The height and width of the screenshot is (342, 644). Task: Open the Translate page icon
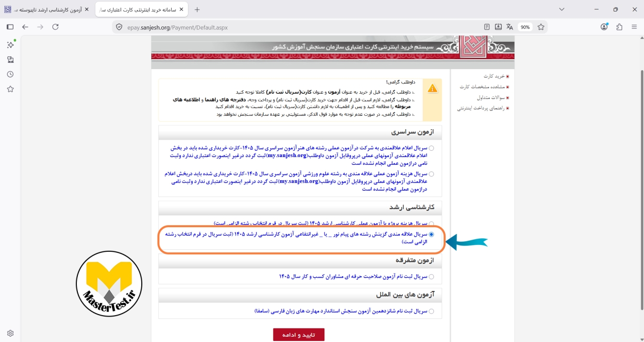[x=510, y=27]
